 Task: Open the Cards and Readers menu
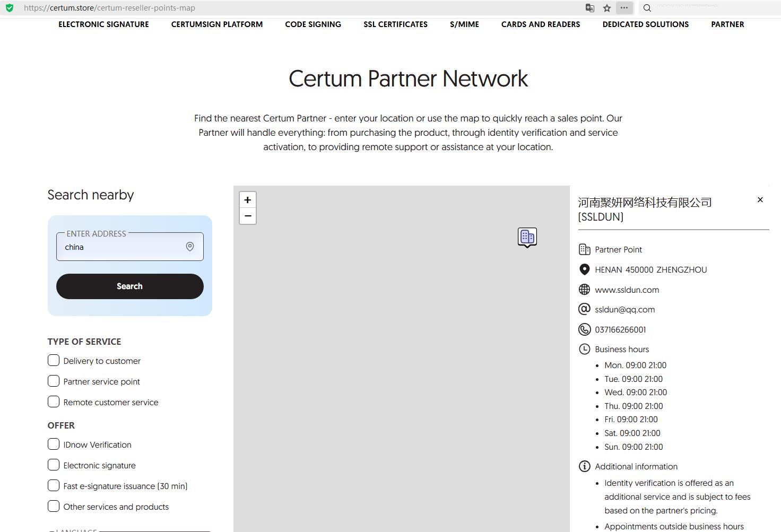[x=541, y=24]
